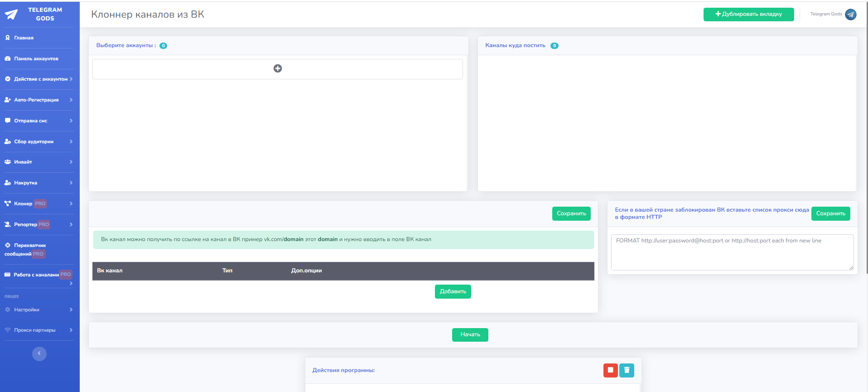Open the Telegram Gods profile avatar
The width and height of the screenshot is (868, 392).
(x=851, y=15)
